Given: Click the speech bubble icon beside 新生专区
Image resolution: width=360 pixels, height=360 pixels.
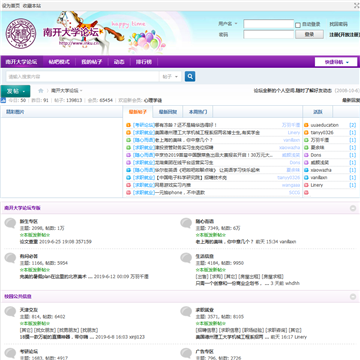Looking at the screenshot, I should tap(10, 223).
